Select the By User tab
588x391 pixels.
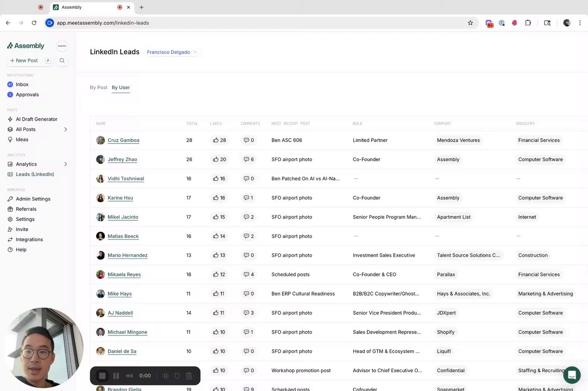point(121,88)
